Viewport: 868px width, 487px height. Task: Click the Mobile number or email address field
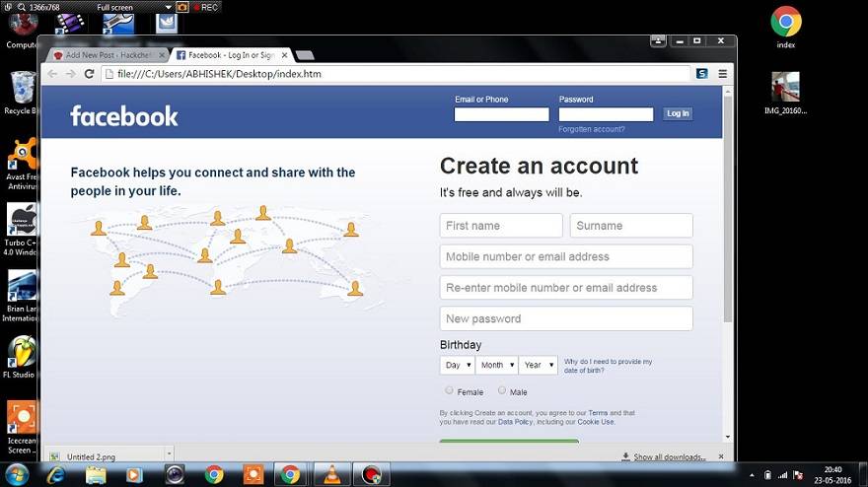(566, 256)
